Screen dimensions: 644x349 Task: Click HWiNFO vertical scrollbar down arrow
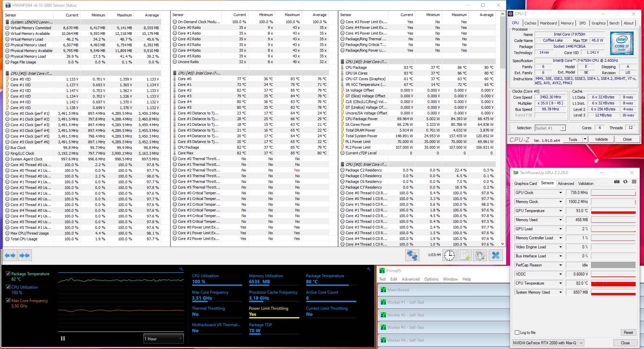tap(502, 244)
